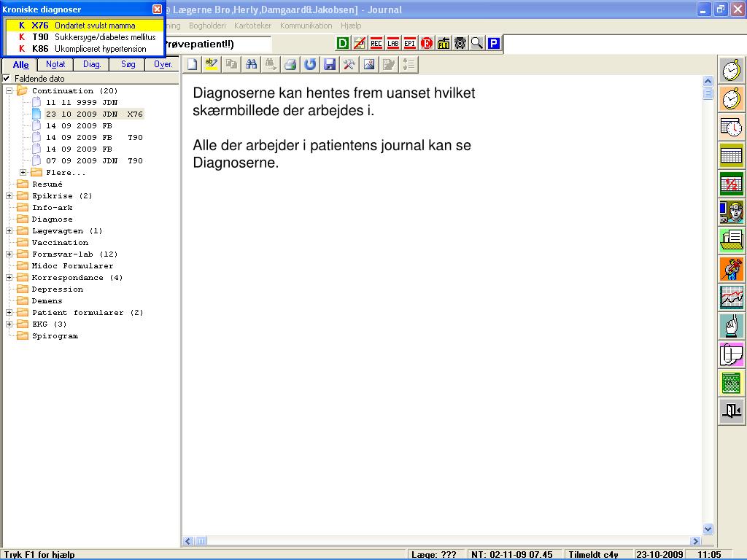This screenshot has height=560, width=747.
Task: Toggle the Faldende dato checkbox
Action: pos(6,78)
